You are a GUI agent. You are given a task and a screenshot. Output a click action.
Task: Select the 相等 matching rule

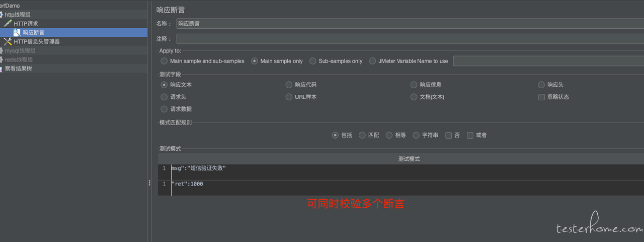coord(389,135)
